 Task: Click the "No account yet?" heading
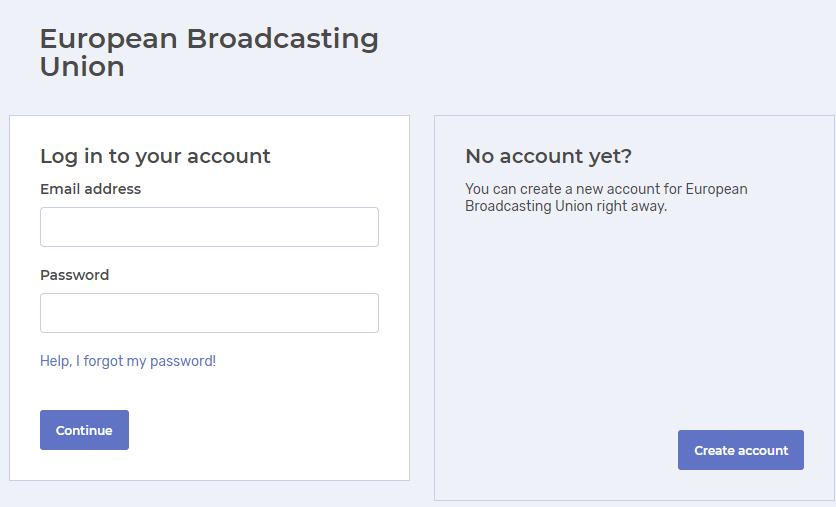tap(548, 156)
